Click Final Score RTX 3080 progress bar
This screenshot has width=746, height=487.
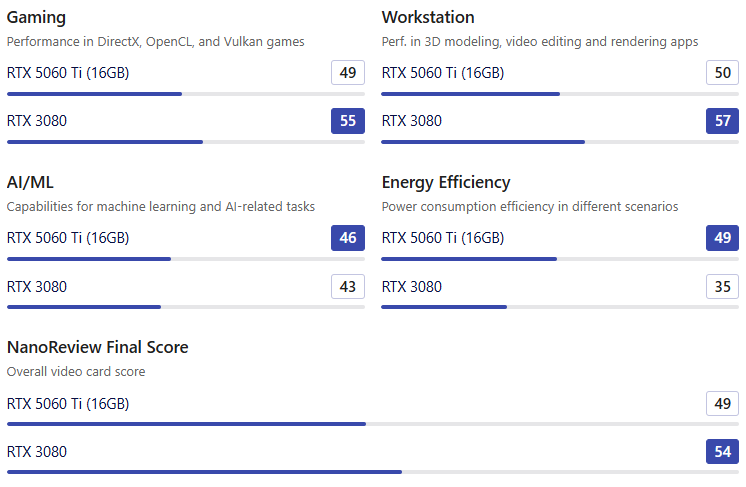(373, 472)
